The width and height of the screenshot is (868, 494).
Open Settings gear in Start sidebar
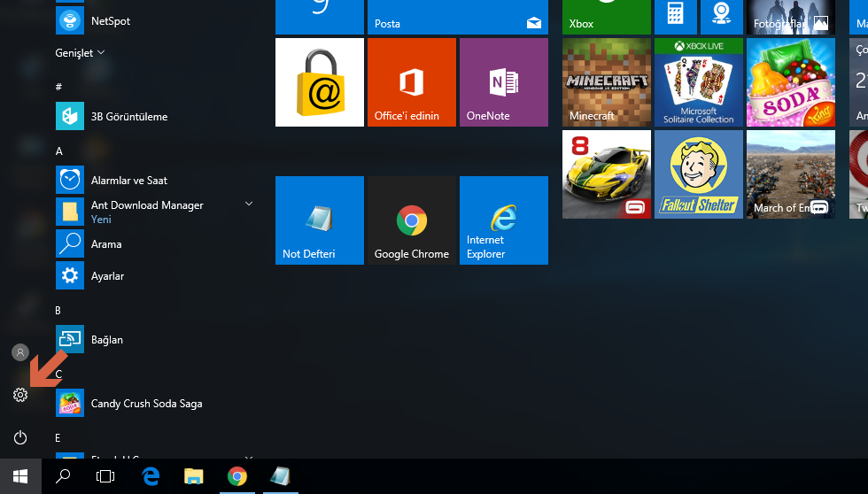tap(20, 395)
